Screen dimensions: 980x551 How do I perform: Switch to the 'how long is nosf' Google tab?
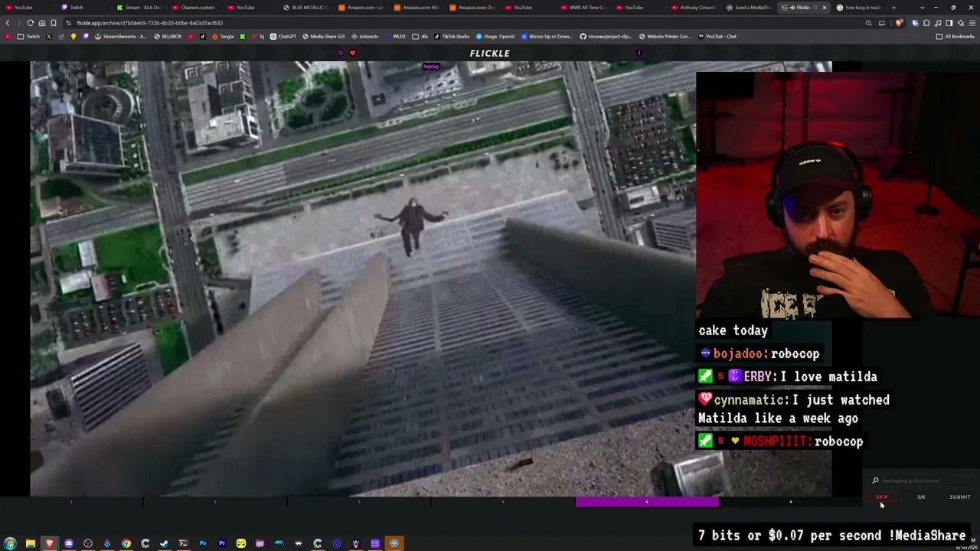(x=860, y=8)
